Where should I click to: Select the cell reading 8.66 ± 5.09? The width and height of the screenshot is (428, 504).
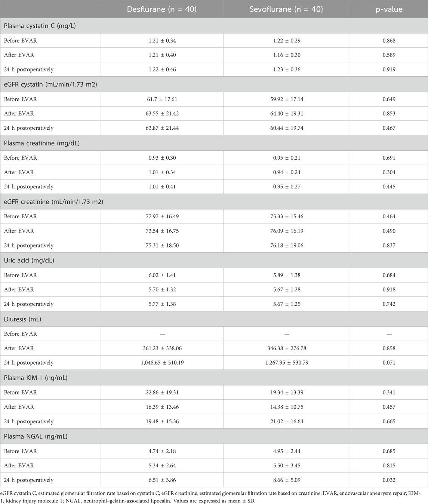coord(286,480)
